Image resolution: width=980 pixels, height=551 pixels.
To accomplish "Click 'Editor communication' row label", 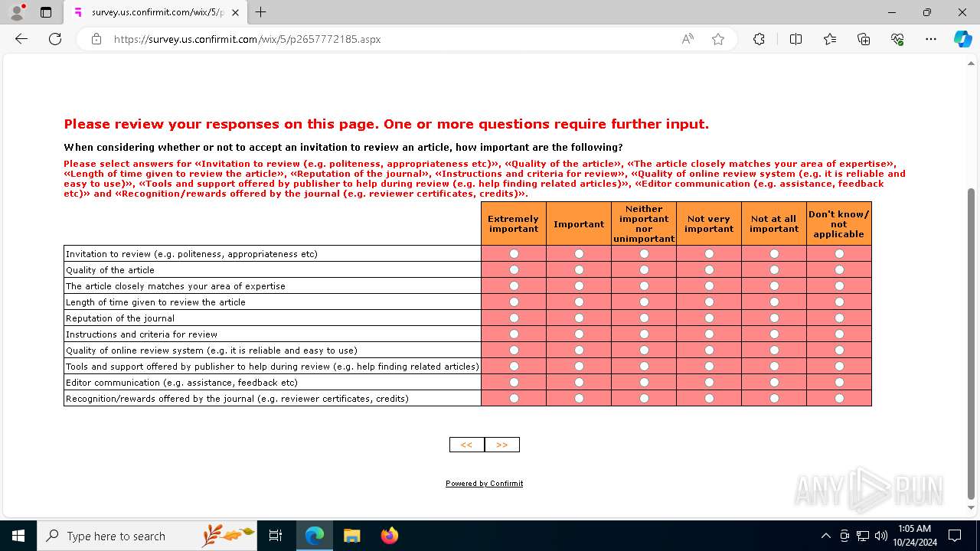I will click(181, 383).
